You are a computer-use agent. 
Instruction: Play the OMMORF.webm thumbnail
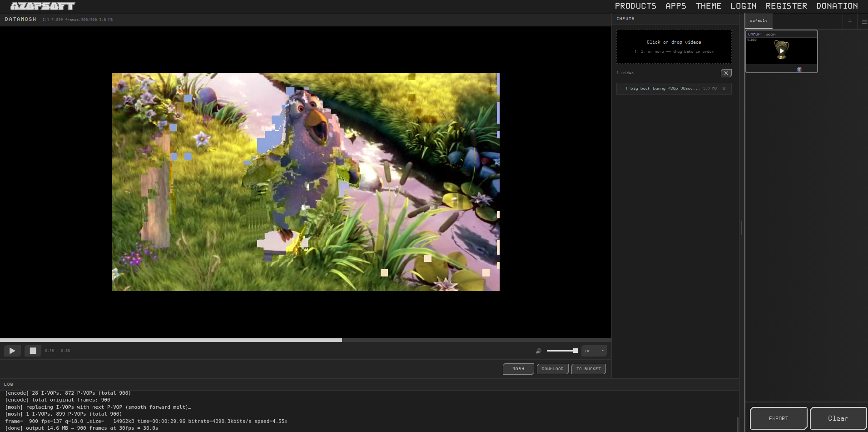tap(781, 50)
